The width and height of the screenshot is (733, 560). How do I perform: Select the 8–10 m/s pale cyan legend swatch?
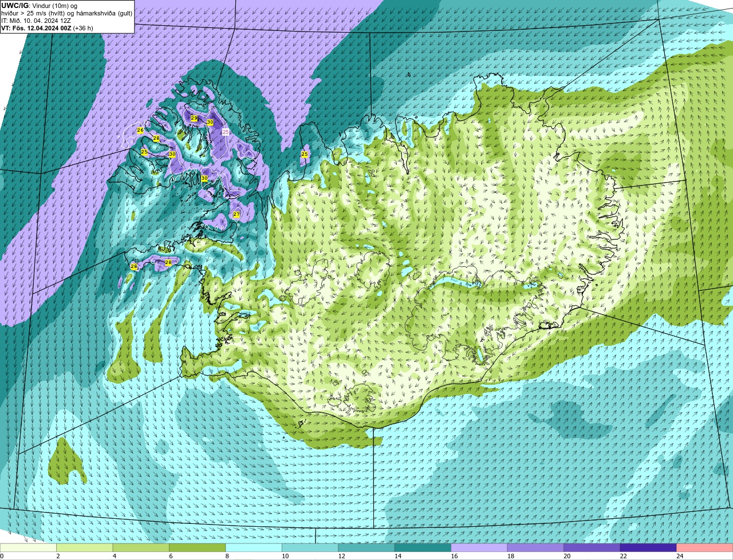(254, 547)
